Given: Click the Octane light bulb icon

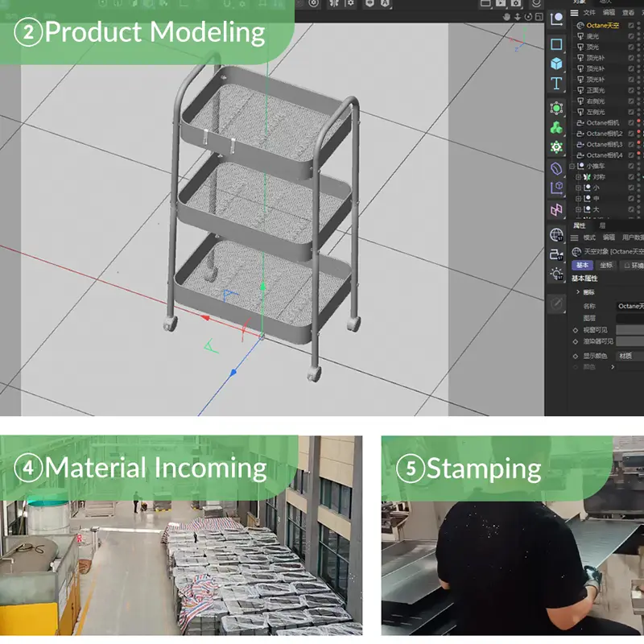Looking at the screenshot, I should [x=556, y=274].
